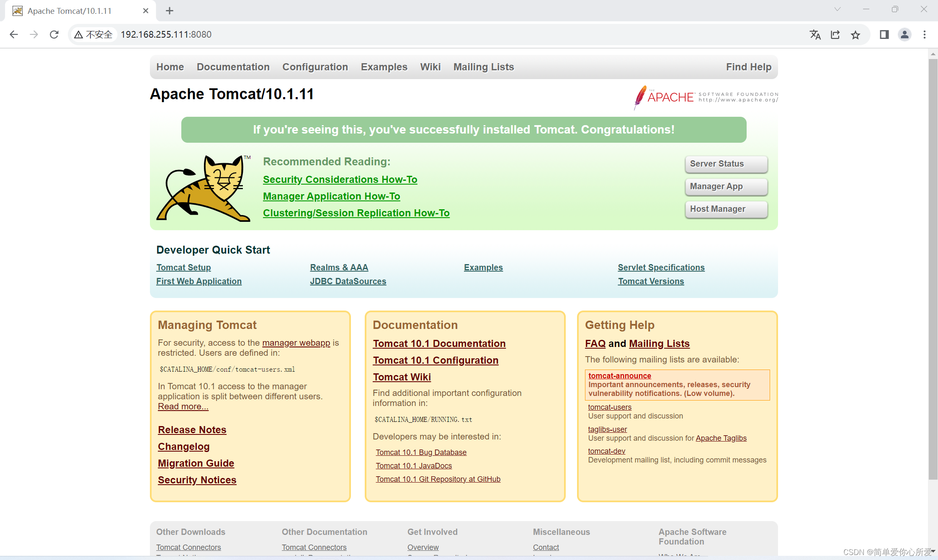
Task: Click the share page icon
Action: 835,35
